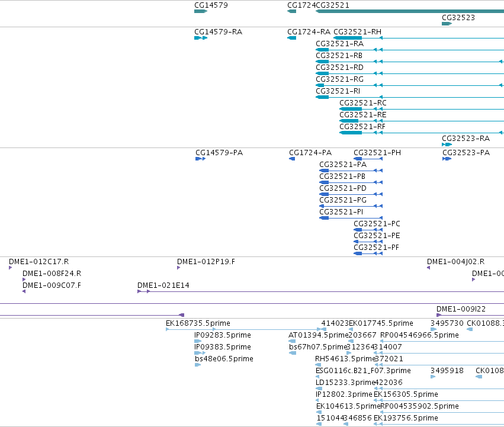Screen dimensions: 504x427
Task: Click the 3495918 EST label
Action: coord(447,371)
